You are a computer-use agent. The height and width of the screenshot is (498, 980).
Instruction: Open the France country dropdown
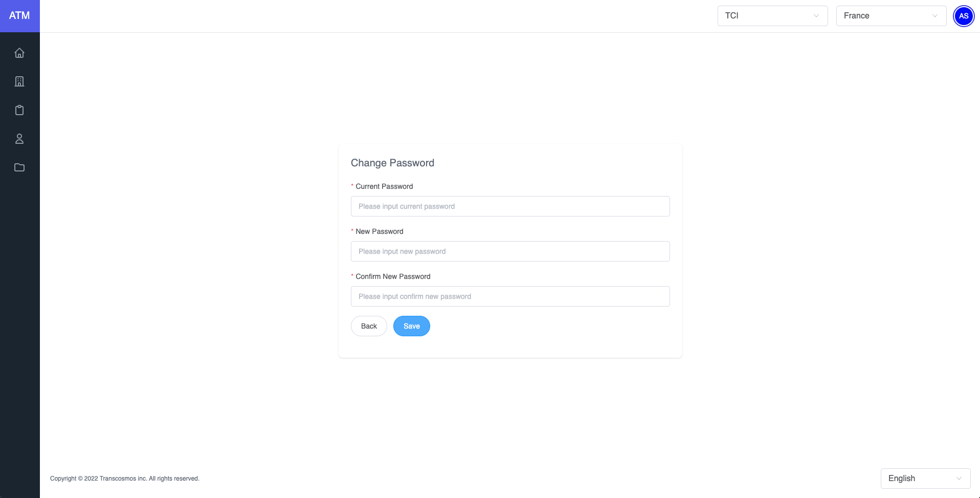click(x=891, y=16)
